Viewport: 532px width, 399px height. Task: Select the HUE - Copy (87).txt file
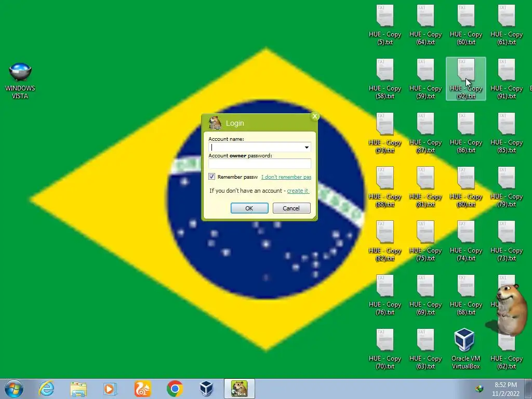tap(425, 133)
